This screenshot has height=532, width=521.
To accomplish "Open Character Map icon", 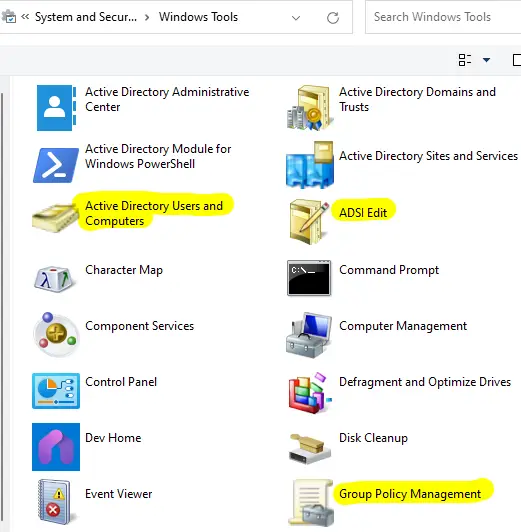I will 55,279.
